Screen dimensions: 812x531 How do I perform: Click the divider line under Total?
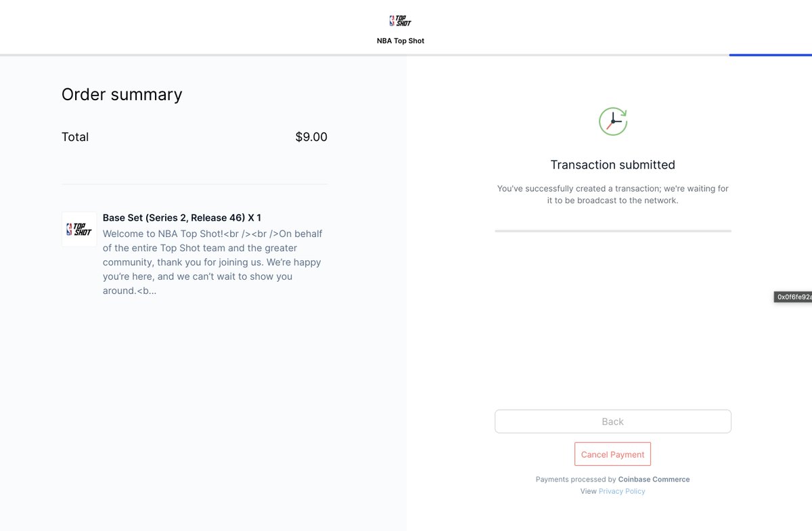point(195,184)
